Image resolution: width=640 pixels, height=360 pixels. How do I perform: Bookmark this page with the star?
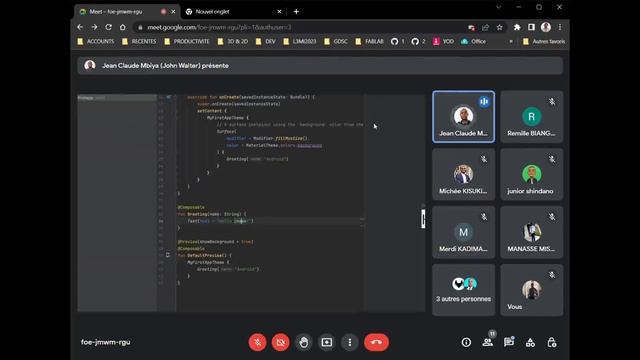click(x=500, y=27)
